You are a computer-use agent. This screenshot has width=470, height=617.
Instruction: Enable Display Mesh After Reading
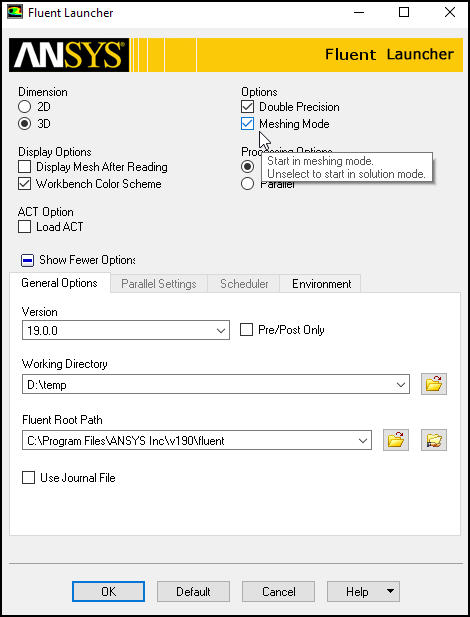pos(24,167)
